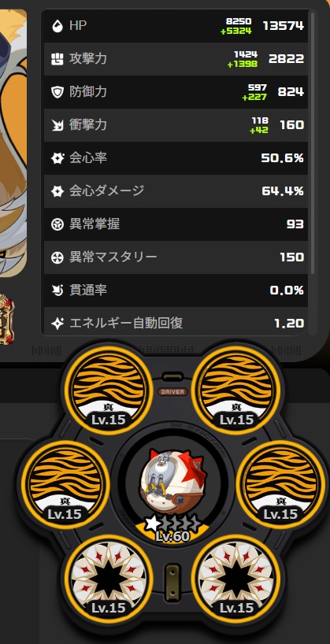
Task: Click the 防御力 shield icon
Action: [57, 92]
